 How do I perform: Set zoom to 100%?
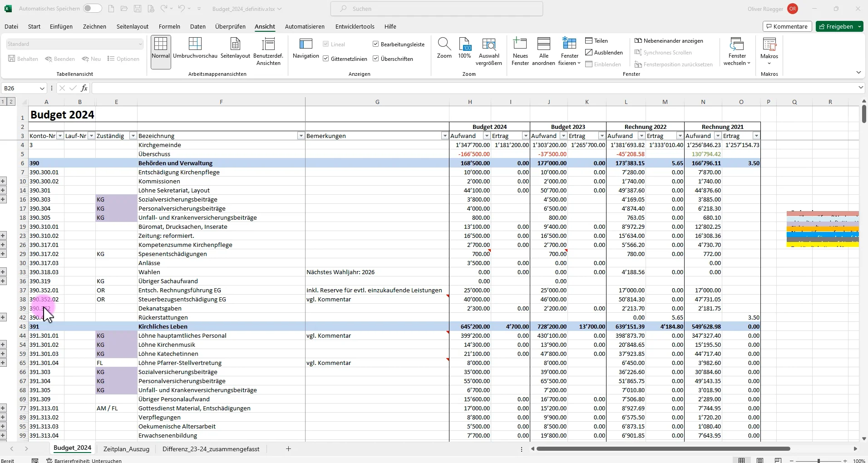464,49
